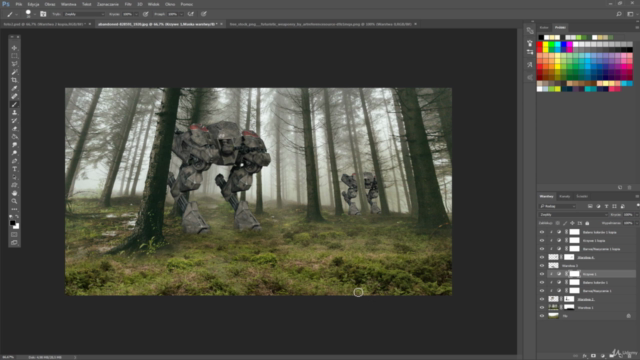Select the Zoom tool
This screenshot has width=640, height=360.
14,201
